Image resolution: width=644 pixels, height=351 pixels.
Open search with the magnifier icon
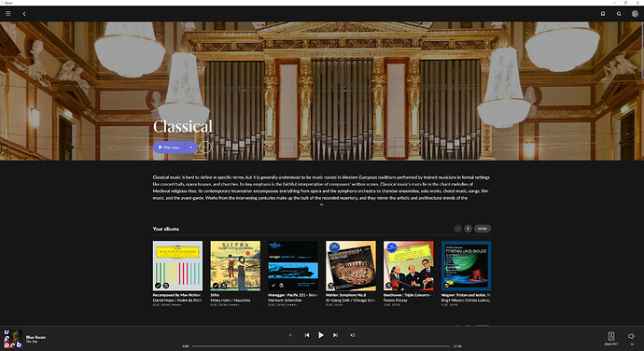coord(619,14)
